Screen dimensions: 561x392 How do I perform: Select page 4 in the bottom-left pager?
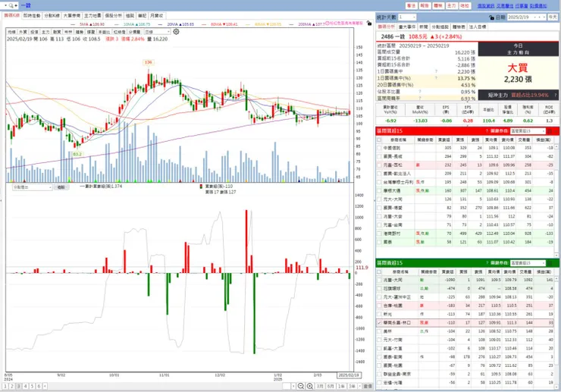26,386
